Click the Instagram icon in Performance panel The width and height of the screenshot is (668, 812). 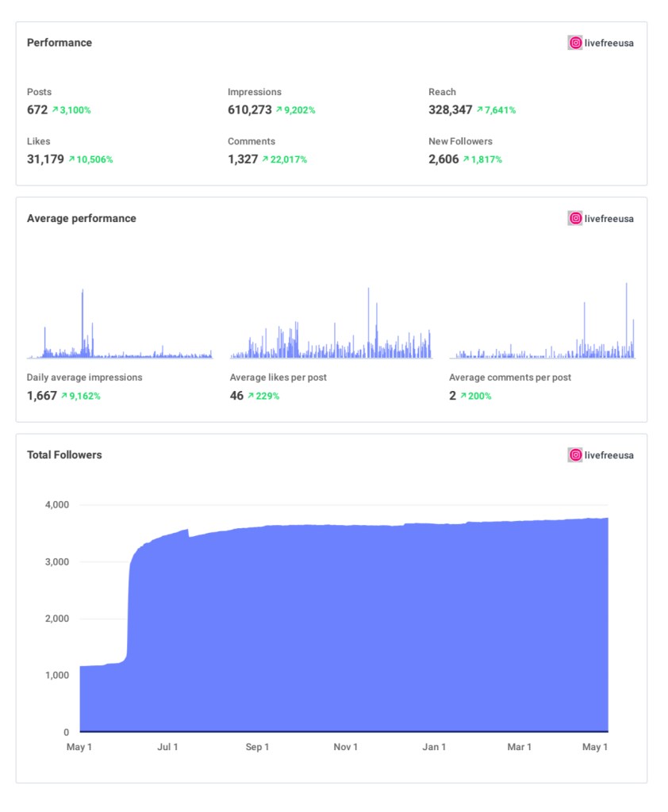(x=575, y=43)
